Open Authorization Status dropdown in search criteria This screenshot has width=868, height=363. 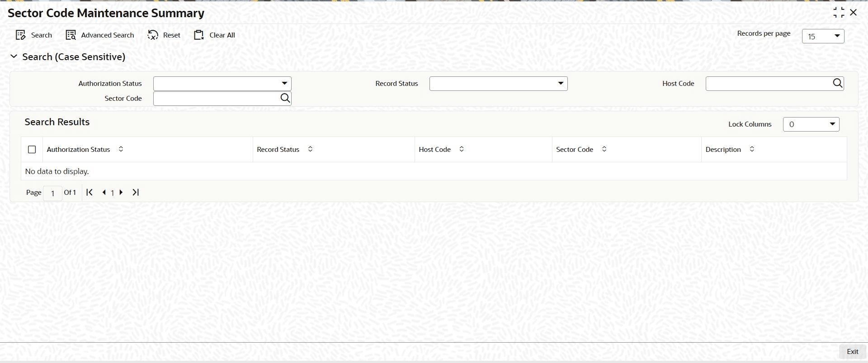(222, 84)
